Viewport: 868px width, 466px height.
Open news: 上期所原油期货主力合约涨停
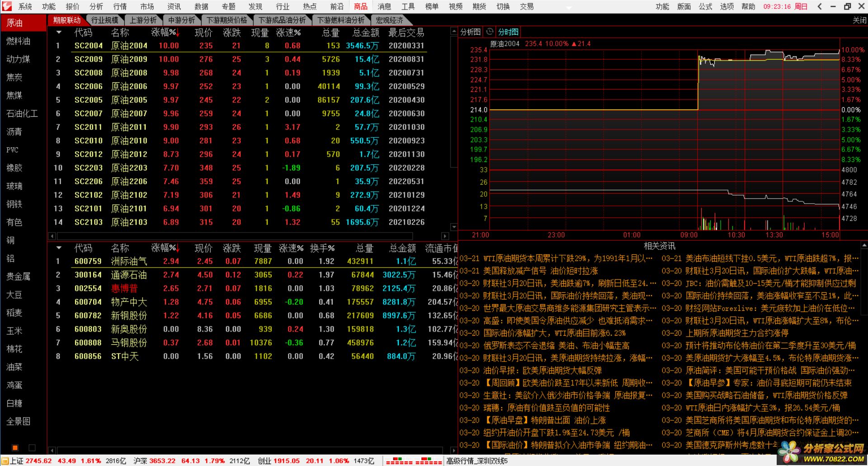726,333
